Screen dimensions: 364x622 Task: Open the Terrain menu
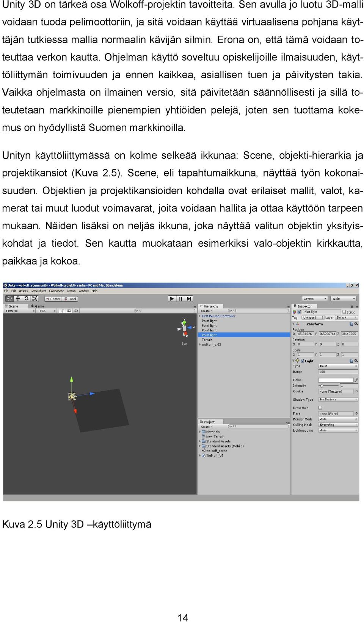(71, 291)
